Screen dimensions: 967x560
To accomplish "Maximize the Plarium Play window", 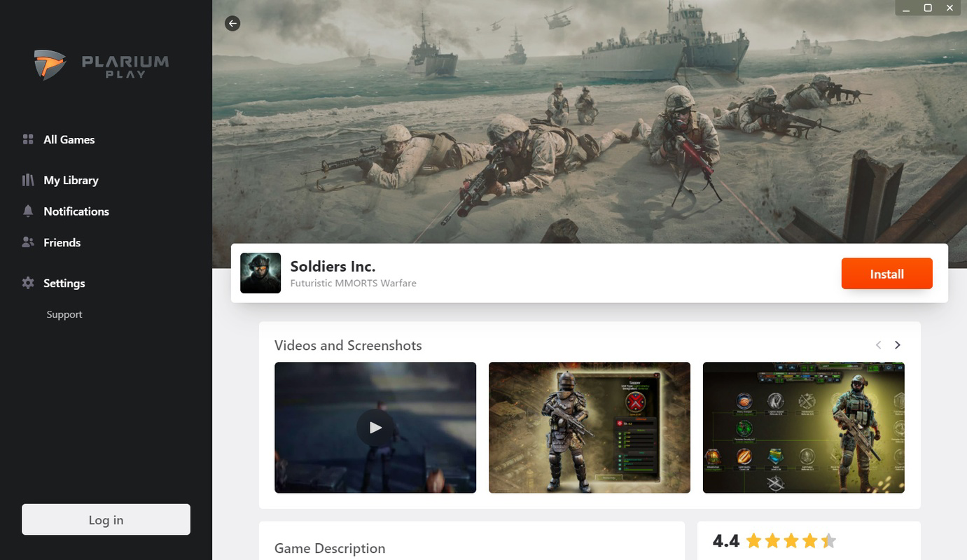I will [x=928, y=8].
